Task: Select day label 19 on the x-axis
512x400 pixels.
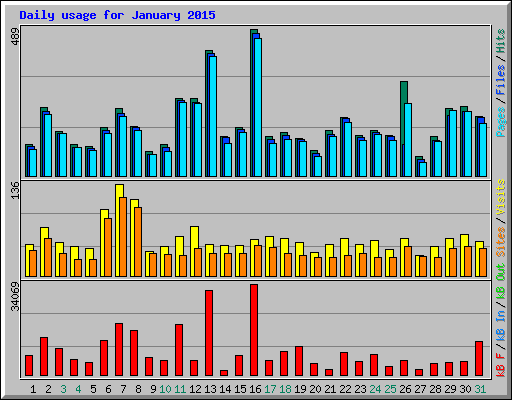Action: (x=300, y=389)
